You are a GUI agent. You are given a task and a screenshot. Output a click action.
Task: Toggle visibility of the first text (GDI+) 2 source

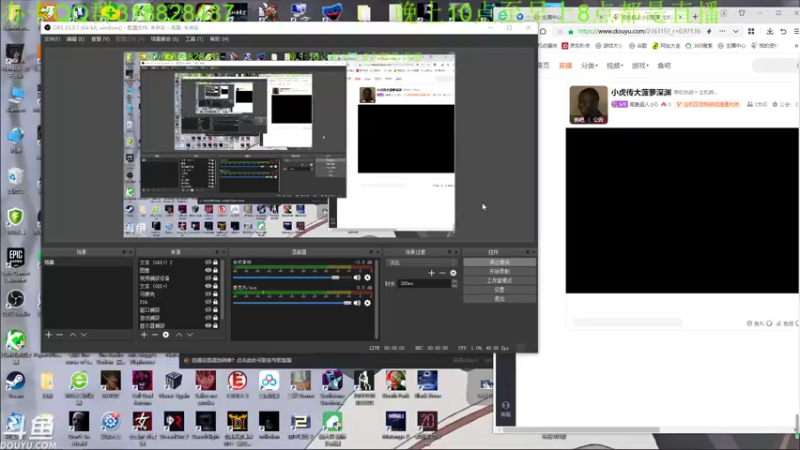(x=208, y=262)
